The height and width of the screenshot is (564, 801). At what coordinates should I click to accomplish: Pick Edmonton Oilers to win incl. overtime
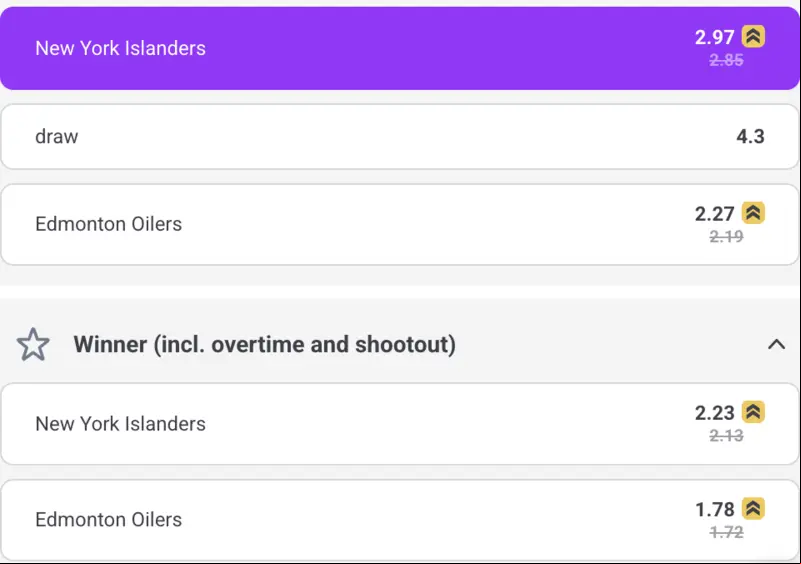400,520
